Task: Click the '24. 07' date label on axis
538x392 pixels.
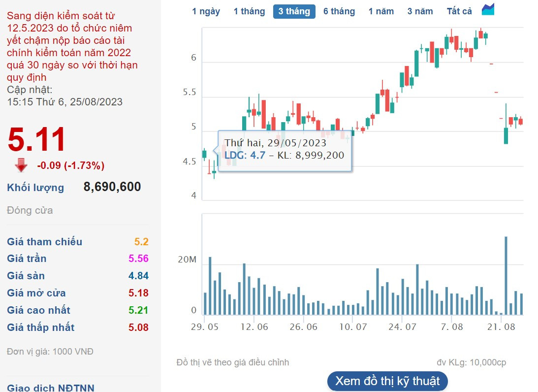Action: tap(402, 327)
